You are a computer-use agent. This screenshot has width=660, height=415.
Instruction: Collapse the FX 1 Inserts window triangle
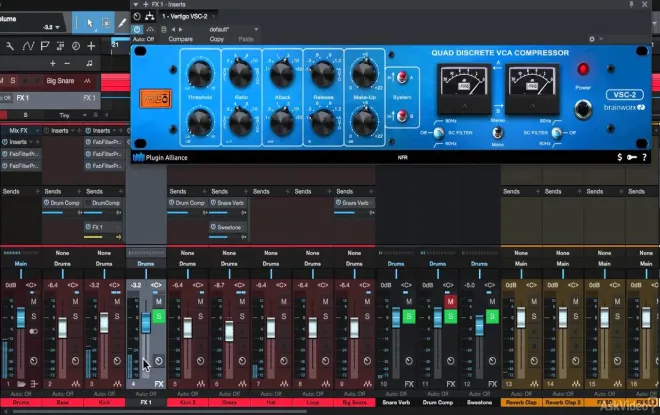coord(136,4)
